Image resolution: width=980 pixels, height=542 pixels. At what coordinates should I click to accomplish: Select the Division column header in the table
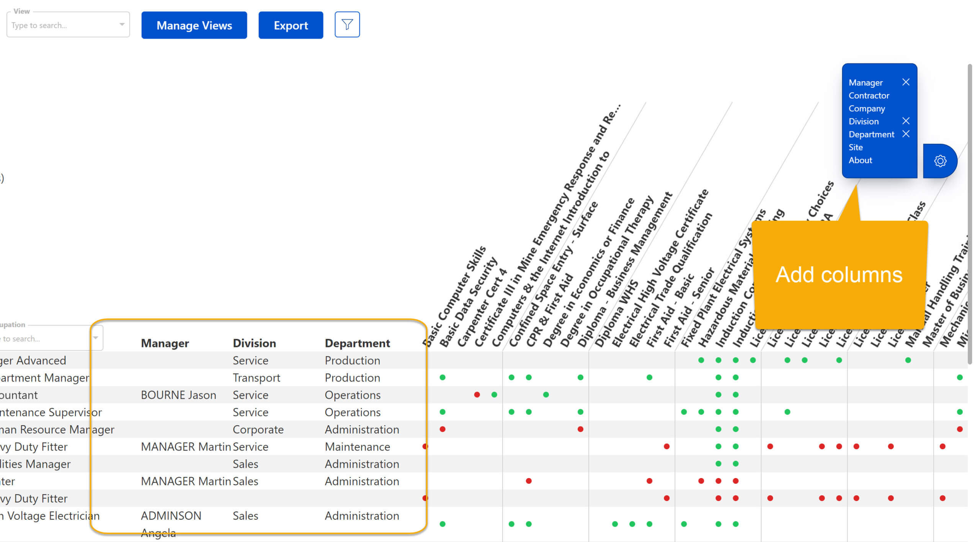254,343
